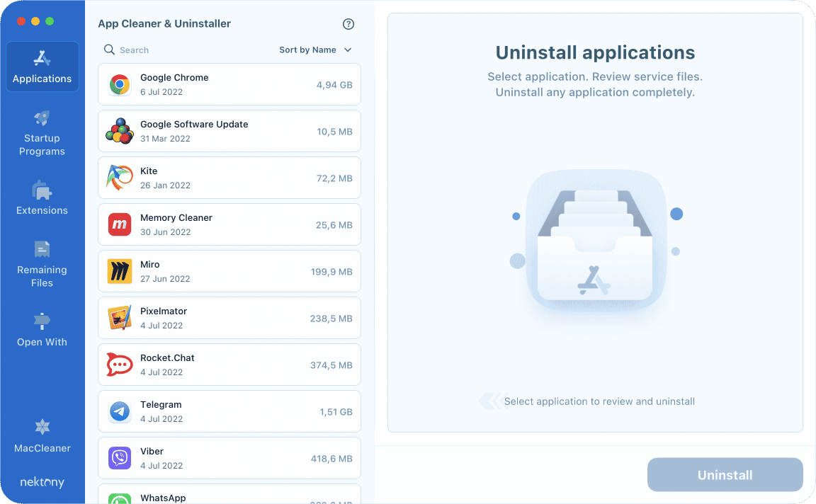This screenshot has height=504, width=816.
Task: Click the 10,5 MB size value
Action: pyautogui.click(x=334, y=132)
